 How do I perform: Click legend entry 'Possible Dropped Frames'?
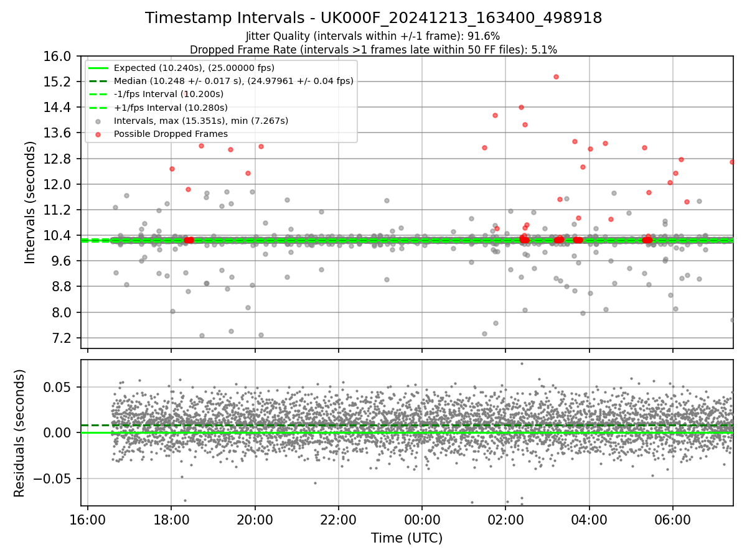(x=171, y=134)
